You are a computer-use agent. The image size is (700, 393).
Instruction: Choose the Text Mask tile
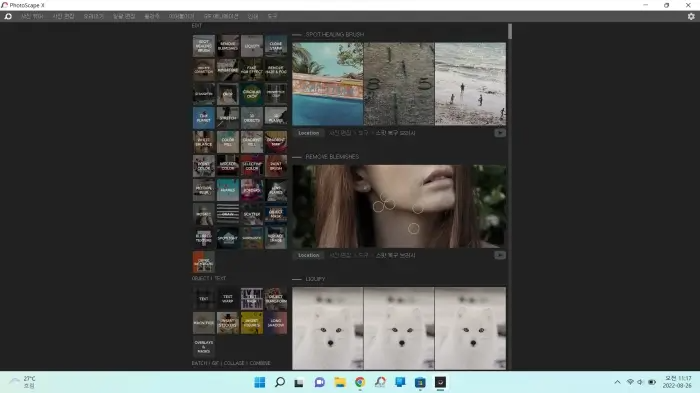[x=252, y=299]
